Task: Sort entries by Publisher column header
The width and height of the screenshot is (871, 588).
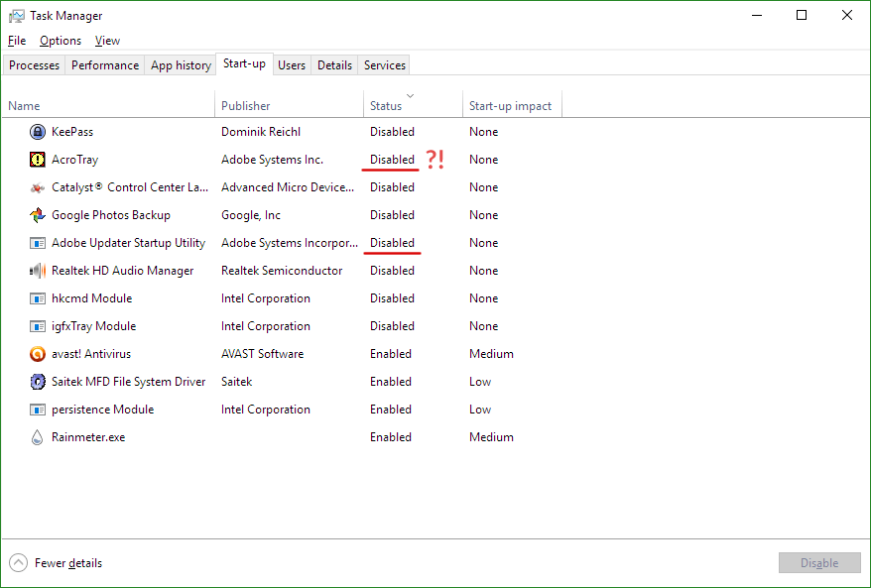Action: click(x=245, y=105)
